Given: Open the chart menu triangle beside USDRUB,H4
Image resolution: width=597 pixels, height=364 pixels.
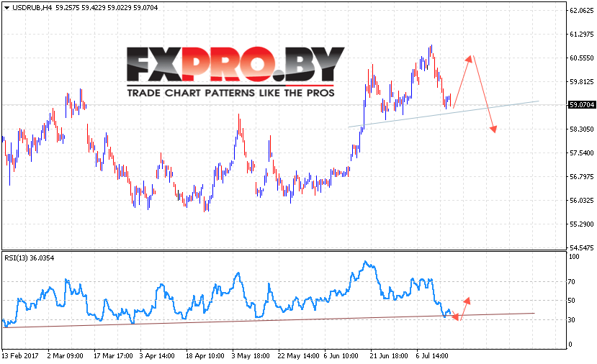Looking at the screenshot, I should (6, 8).
